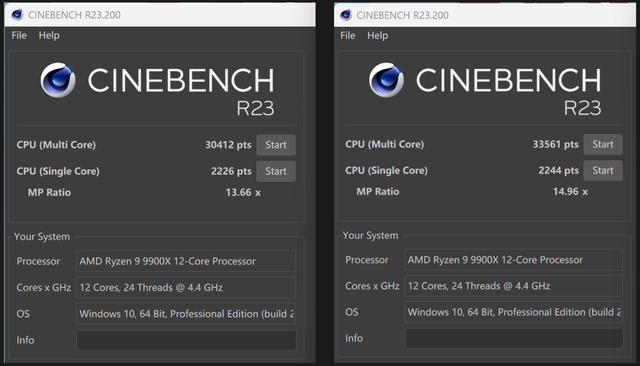Start Multi Core test in right window
Viewport: 640px width, 366px height.
(x=603, y=144)
